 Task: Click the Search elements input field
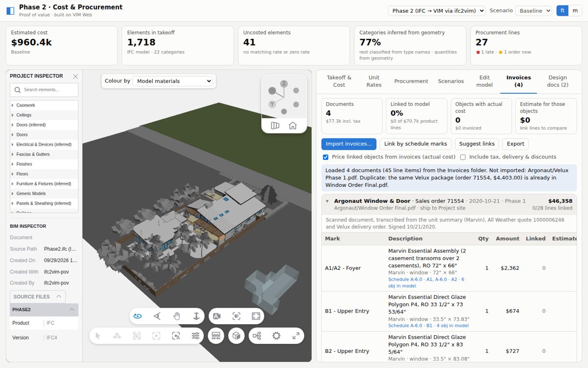point(44,90)
